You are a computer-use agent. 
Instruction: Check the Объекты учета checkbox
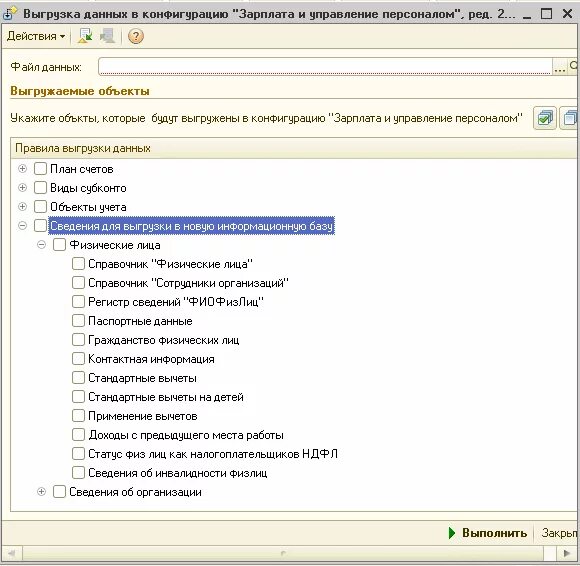[x=40, y=206]
